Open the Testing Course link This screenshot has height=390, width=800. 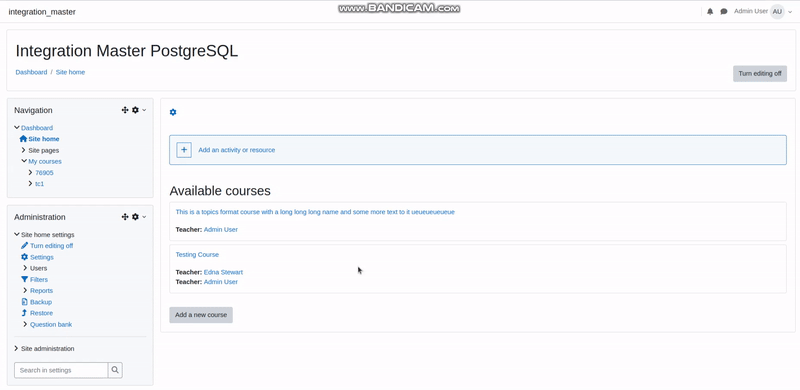pos(197,255)
